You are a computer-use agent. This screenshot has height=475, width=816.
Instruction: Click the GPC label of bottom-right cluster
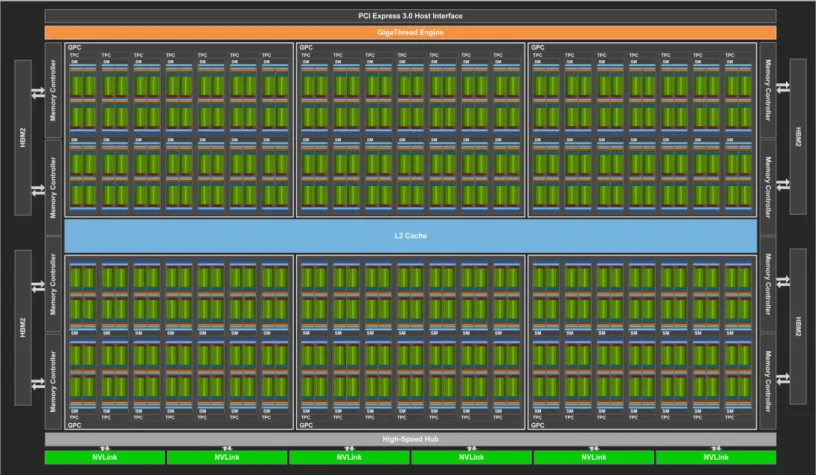point(538,425)
